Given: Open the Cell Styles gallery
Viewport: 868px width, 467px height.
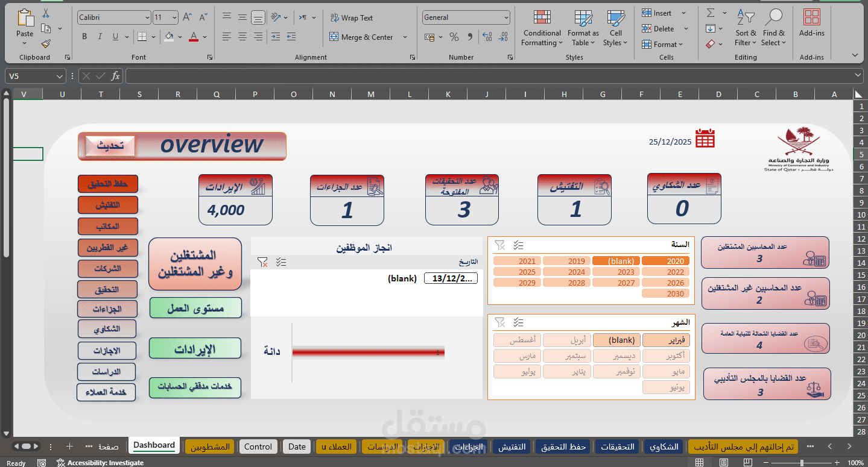Looking at the screenshot, I should pyautogui.click(x=615, y=24).
